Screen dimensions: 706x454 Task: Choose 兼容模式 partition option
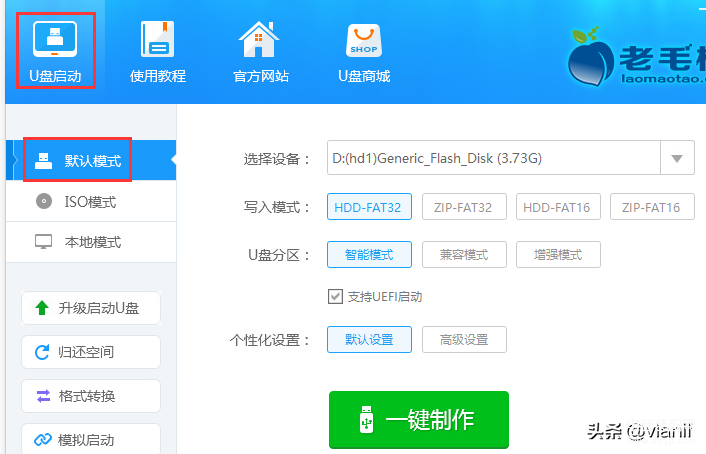coord(463,255)
